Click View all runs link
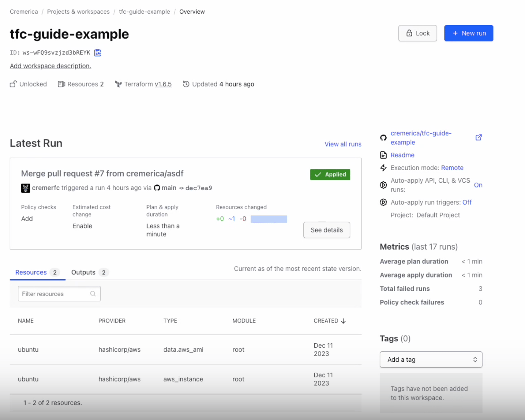This screenshot has width=525, height=420. pos(343,144)
